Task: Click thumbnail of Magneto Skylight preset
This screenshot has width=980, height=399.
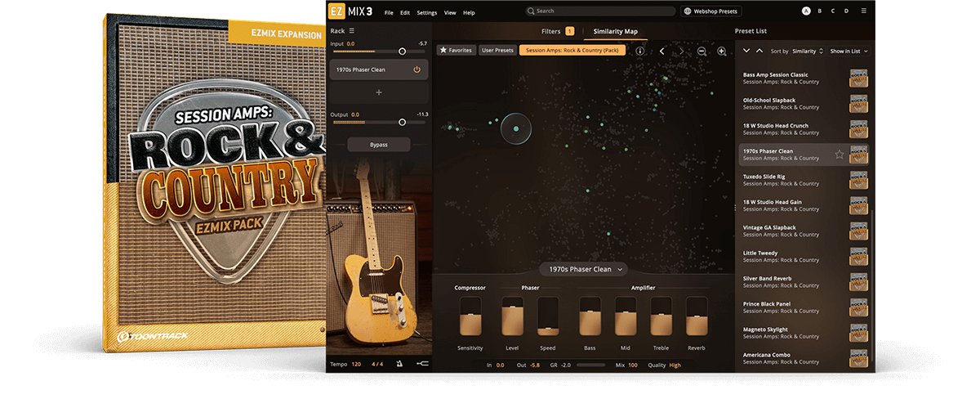Action: 858,333
